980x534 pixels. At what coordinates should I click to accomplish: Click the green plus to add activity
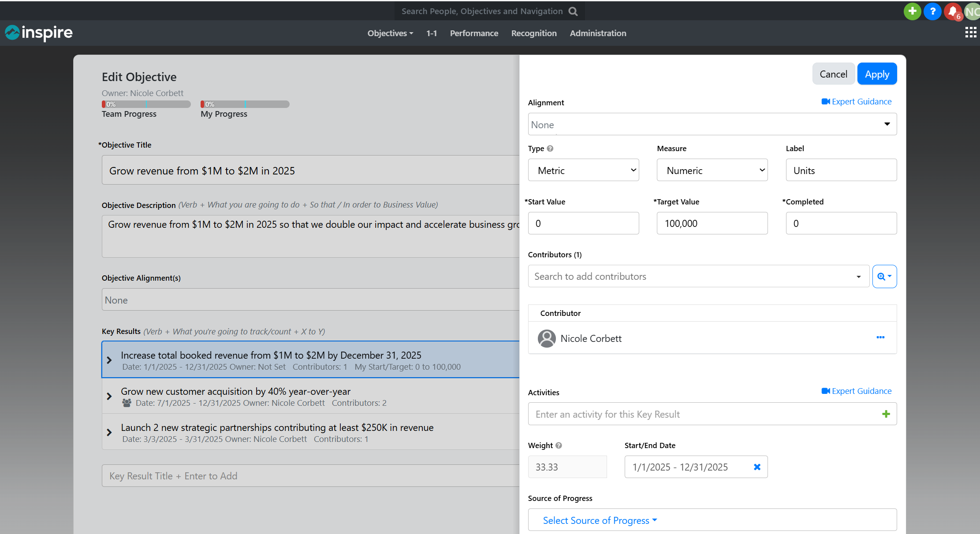pos(886,414)
